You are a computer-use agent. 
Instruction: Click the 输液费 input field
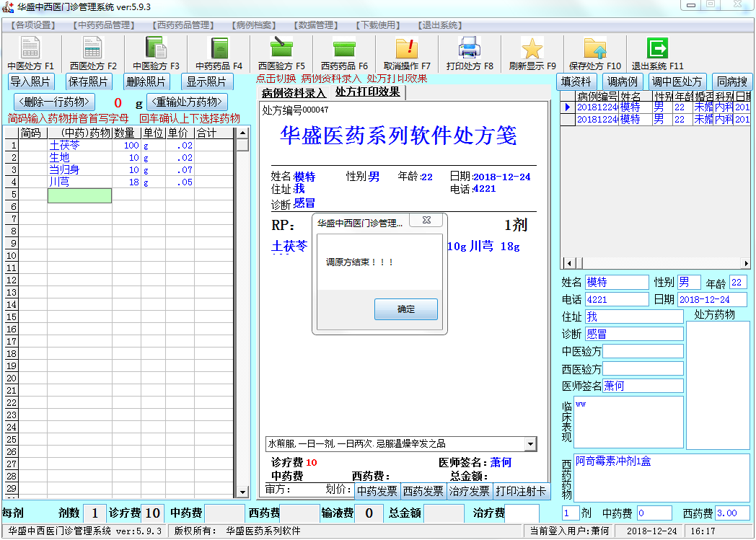point(369,513)
